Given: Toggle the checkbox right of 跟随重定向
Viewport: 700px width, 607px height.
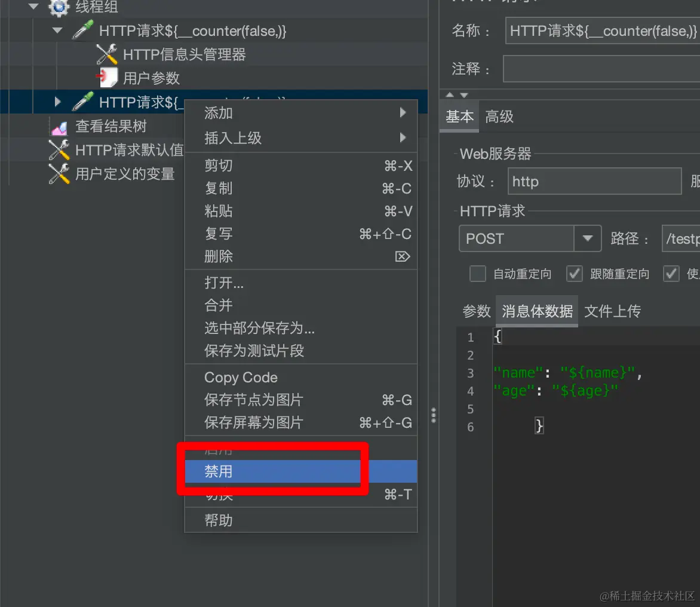Looking at the screenshot, I should (x=671, y=274).
